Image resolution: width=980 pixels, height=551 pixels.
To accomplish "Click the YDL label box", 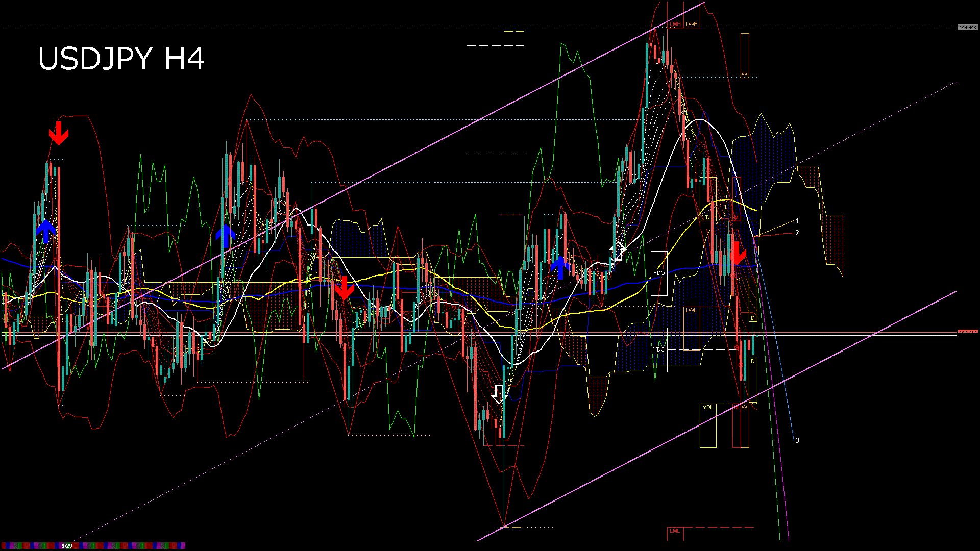I will click(x=708, y=407).
